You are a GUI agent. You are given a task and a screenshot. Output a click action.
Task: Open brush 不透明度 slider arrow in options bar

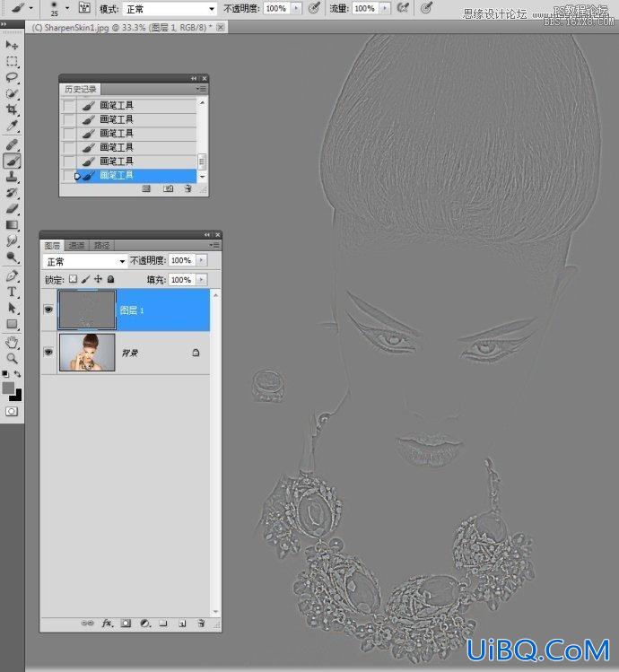(296, 8)
